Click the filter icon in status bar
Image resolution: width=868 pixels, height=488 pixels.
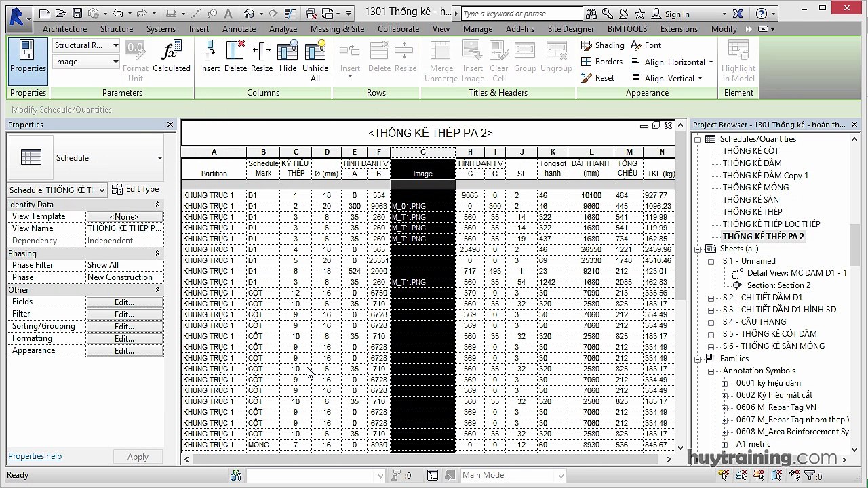coord(808,476)
